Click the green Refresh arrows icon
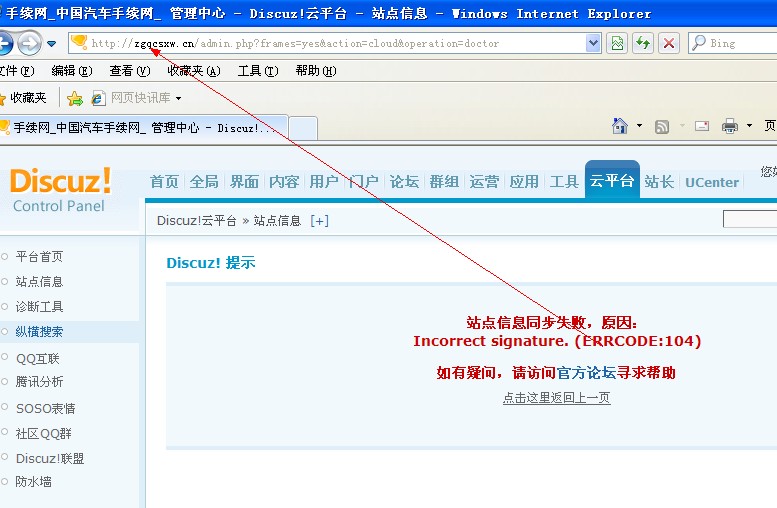 643,44
